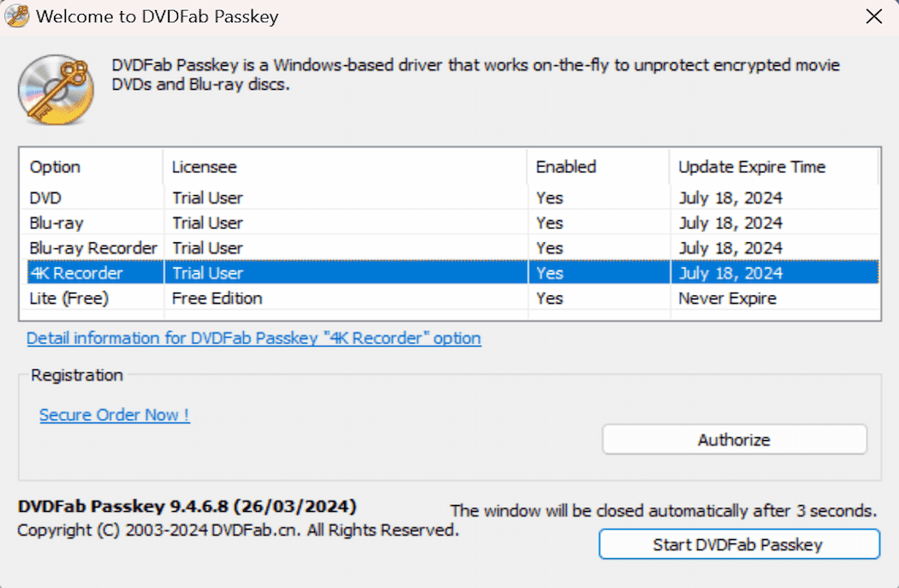Click the DVDFab Passkey title bar icon
This screenshot has width=899, height=588.
click(x=16, y=16)
